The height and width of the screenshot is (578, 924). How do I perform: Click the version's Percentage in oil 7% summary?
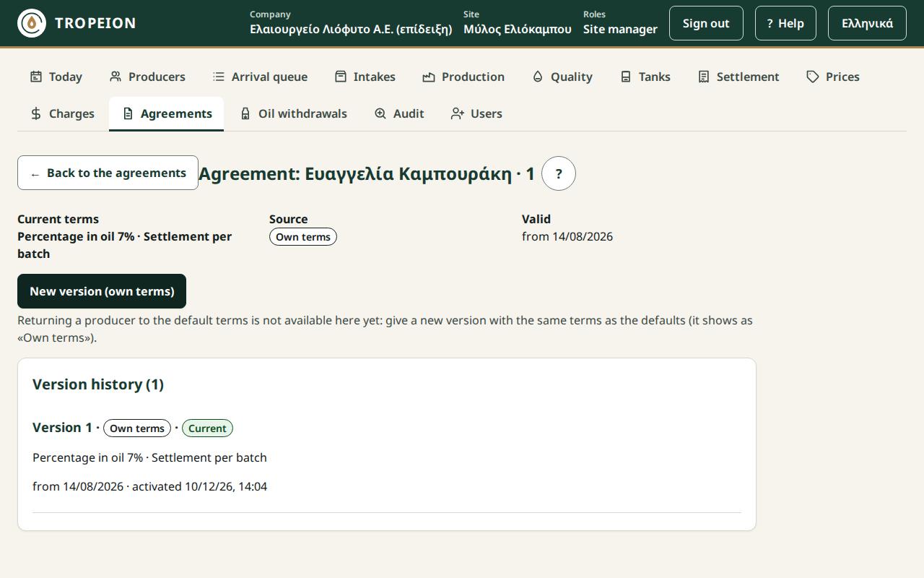(x=149, y=457)
